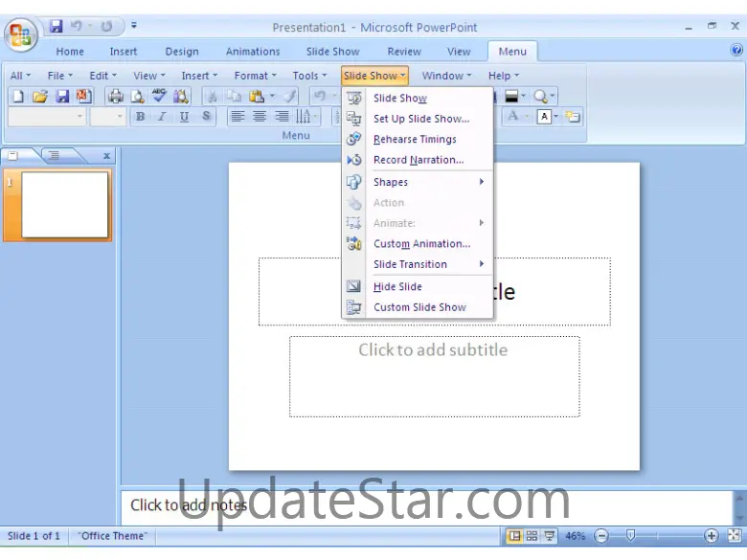Screen dimensions: 747x560
Task: Switch to Slide Show view in status bar
Action: tap(549, 536)
